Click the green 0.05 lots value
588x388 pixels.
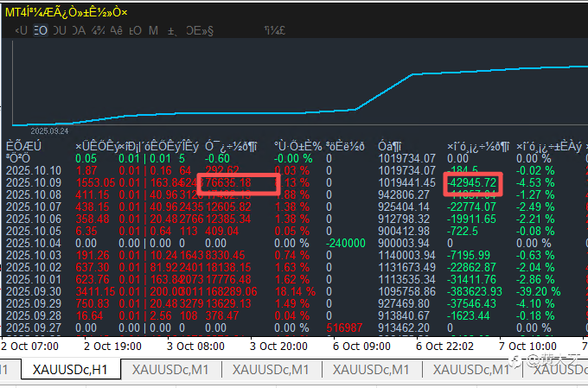(x=86, y=159)
